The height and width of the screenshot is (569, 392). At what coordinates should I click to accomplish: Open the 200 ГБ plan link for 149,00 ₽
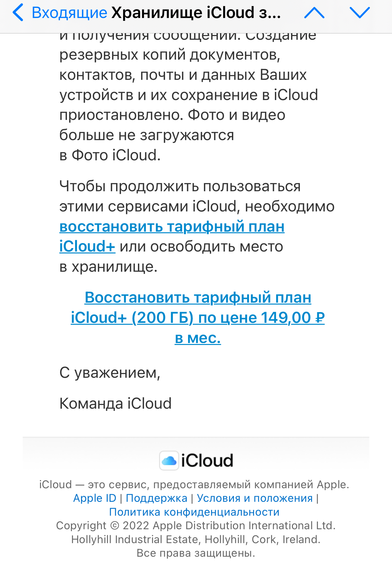[x=198, y=317]
